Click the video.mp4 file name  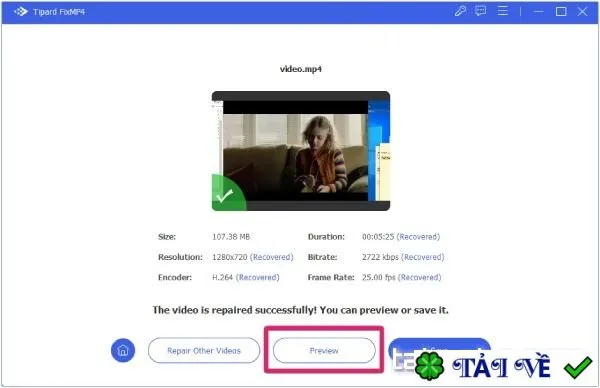[301, 69]
